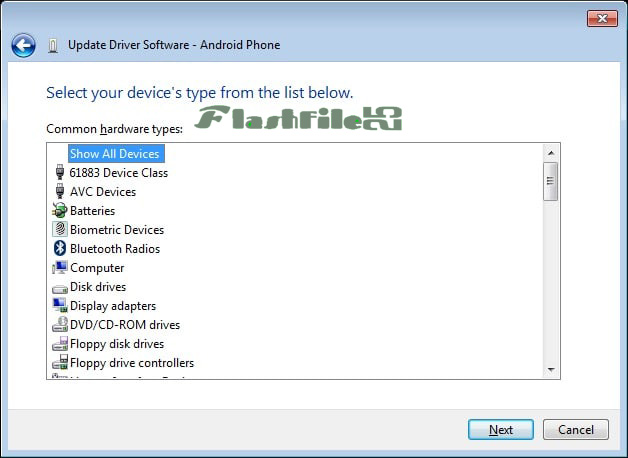
Task: Cancel the driver update wizard
Action: [x=576, y=430]
